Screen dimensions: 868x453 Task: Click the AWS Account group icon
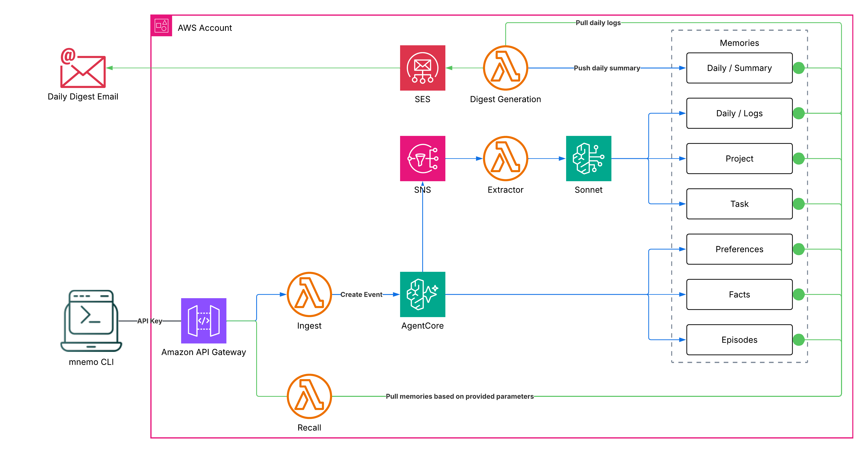coord(161,26)
